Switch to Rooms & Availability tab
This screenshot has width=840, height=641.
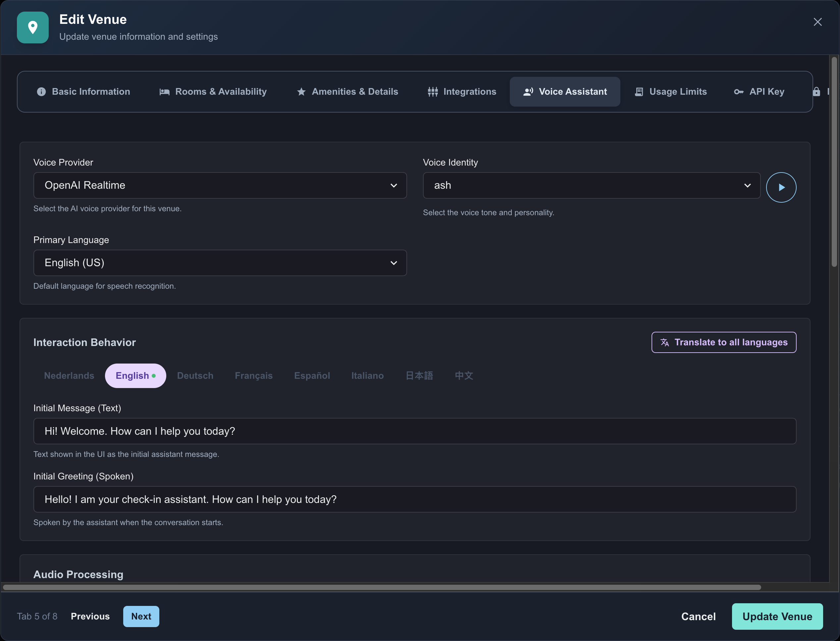point(213,92)
